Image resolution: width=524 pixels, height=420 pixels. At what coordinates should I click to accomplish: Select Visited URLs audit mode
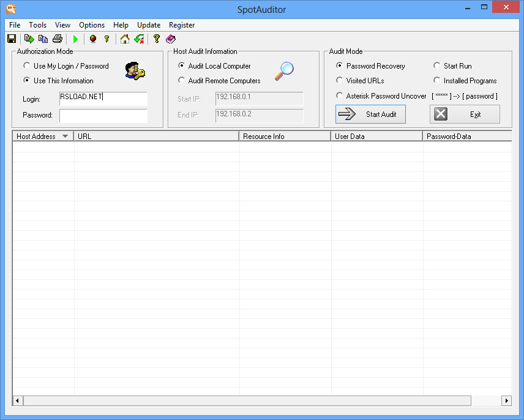360,81
